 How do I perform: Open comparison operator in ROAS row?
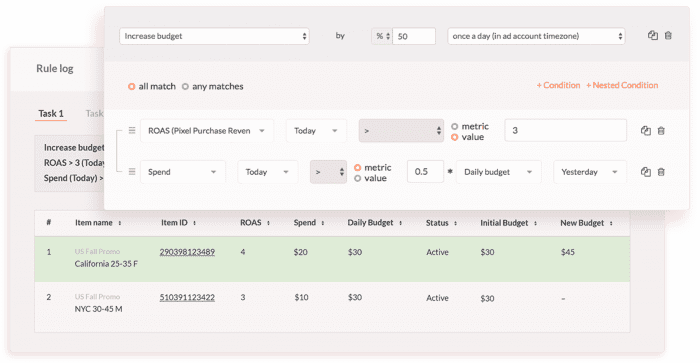pos(401,131)
